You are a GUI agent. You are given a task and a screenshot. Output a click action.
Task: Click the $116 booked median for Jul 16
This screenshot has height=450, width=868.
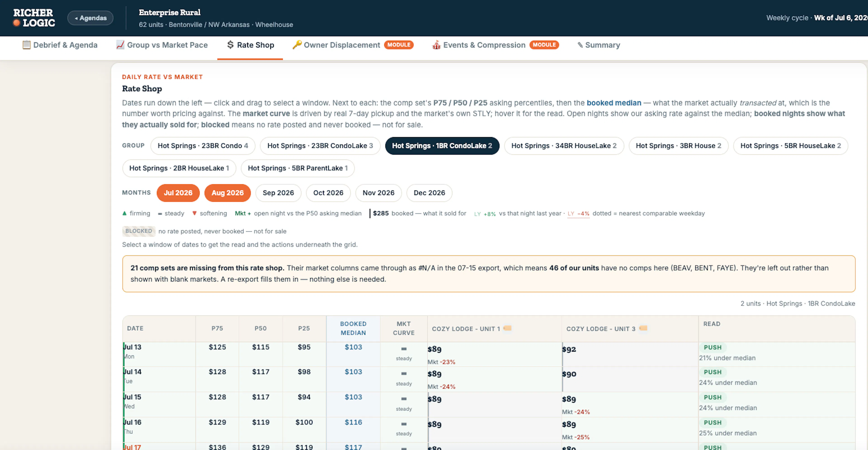coord(353,422)
